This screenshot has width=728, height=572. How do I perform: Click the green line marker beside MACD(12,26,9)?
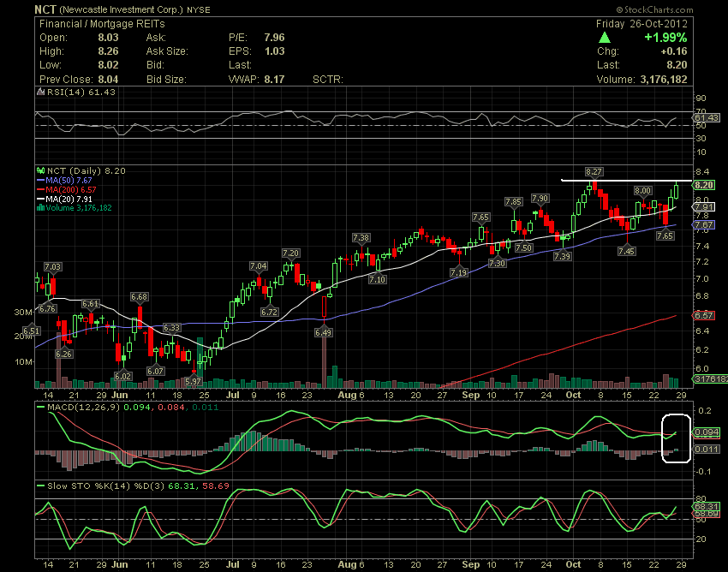(41, 408)
